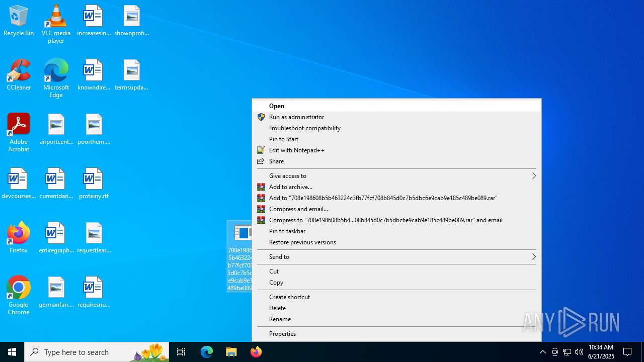
Task: Launch Firefox from the taskbar
Action: [x=256, y=352]
